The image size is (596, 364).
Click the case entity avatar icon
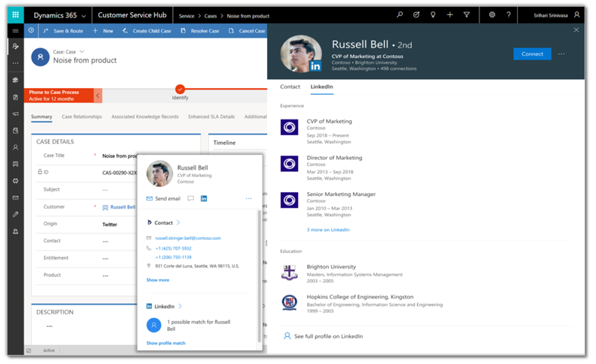coord(40,57)
